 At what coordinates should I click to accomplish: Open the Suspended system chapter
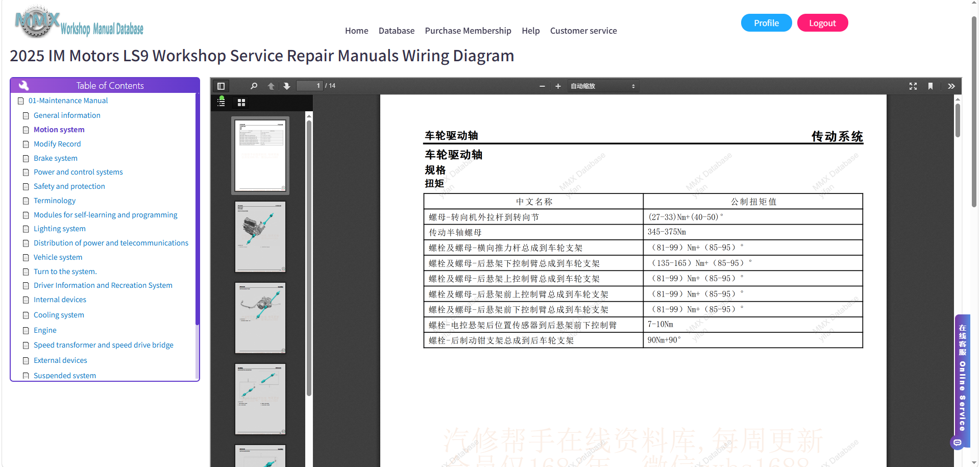point(65,376)
